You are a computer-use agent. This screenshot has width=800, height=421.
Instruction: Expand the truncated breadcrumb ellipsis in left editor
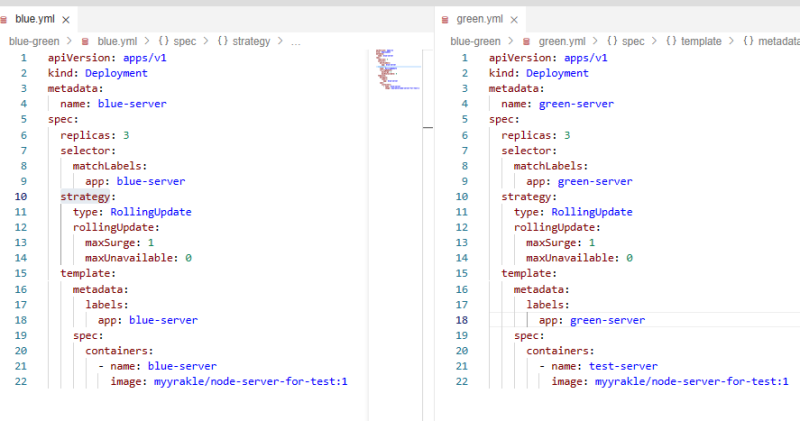pyautogui.click(x=295, y=41)
